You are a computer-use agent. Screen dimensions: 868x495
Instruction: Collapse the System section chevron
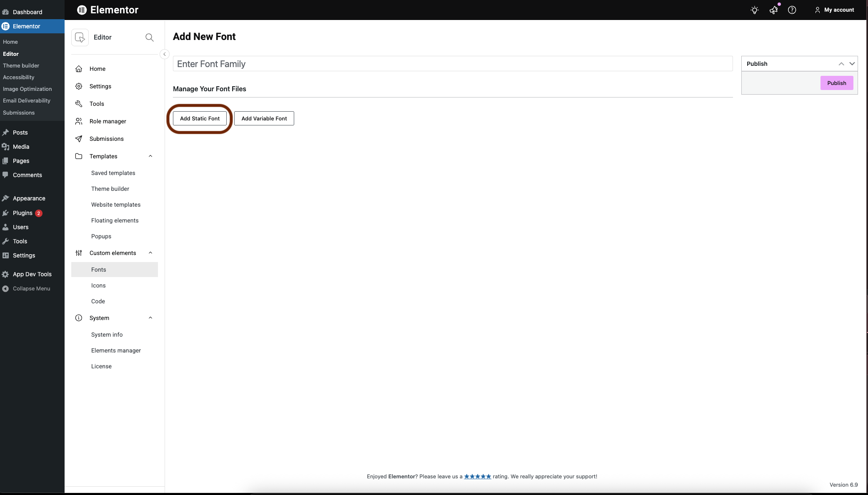[x=150, y=318]
